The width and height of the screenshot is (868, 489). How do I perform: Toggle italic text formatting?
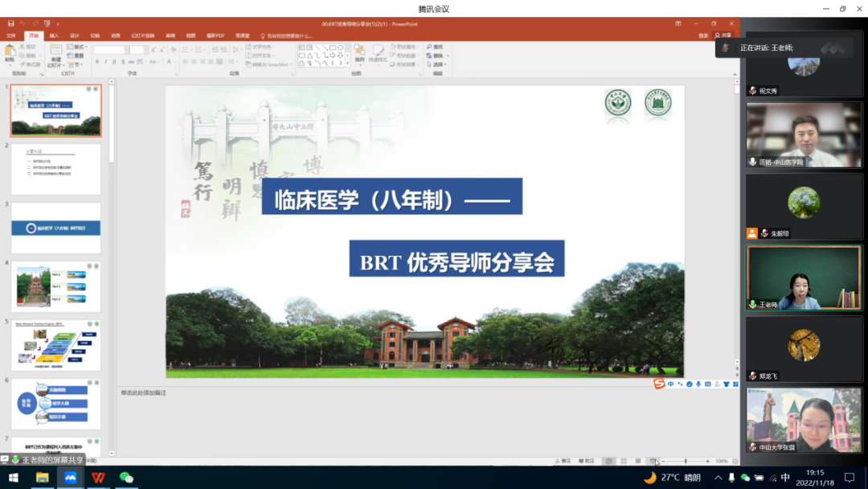[x=105, y=61]
